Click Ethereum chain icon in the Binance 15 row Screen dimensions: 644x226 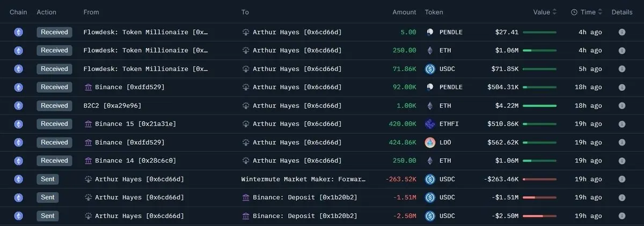point(19,124)
